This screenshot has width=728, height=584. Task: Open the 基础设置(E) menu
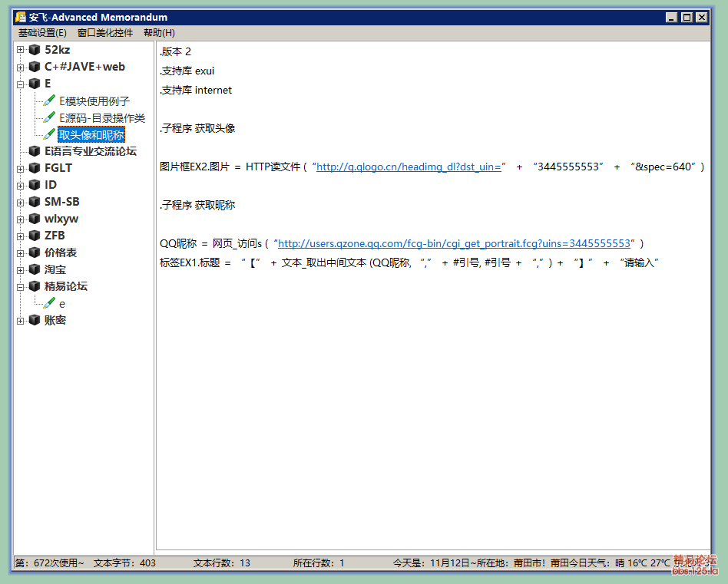42,33
